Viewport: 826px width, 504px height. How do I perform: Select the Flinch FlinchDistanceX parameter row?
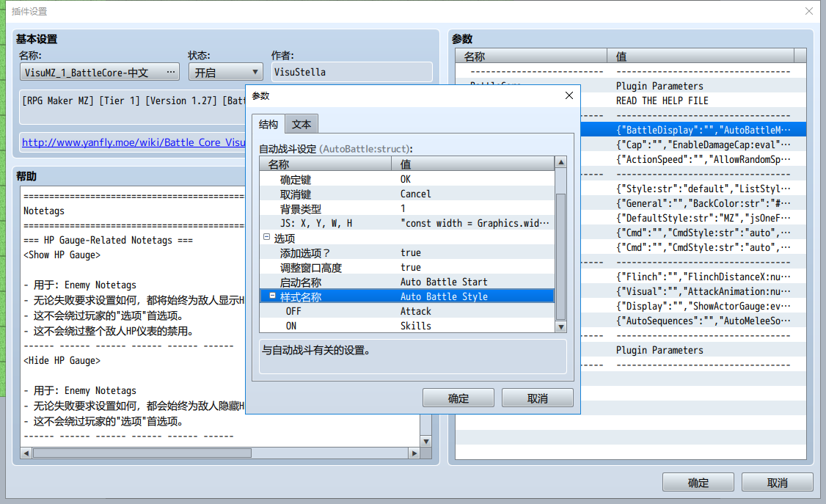click(x=693, y=277)
